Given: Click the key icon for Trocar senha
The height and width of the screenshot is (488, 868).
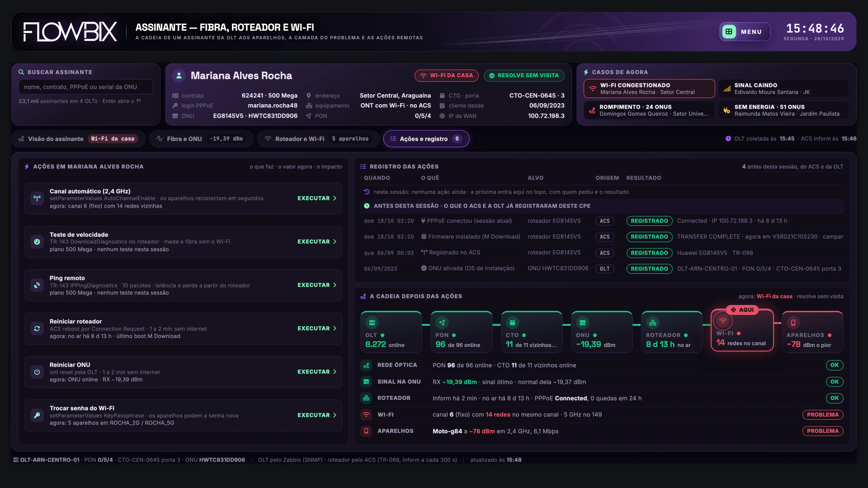Looking at the screenshot, I should (37, 415).
